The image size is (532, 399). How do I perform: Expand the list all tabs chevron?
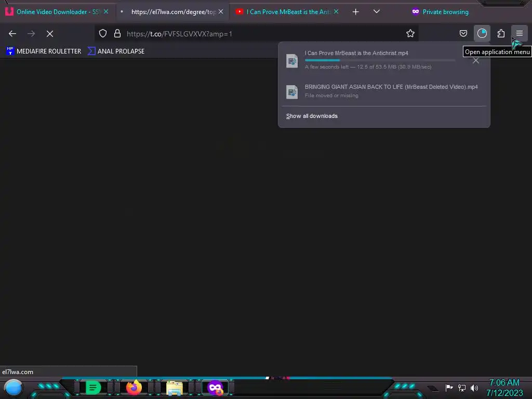tap(376, 11)
